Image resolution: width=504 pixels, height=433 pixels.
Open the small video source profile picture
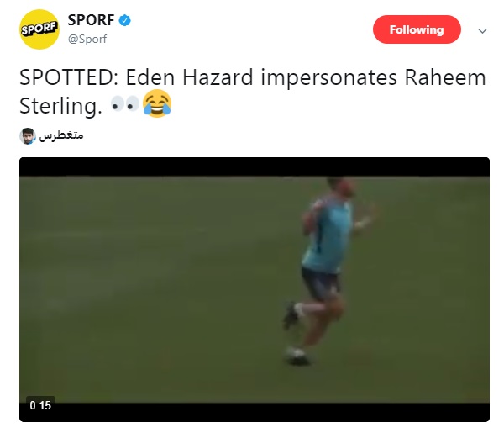28,135
